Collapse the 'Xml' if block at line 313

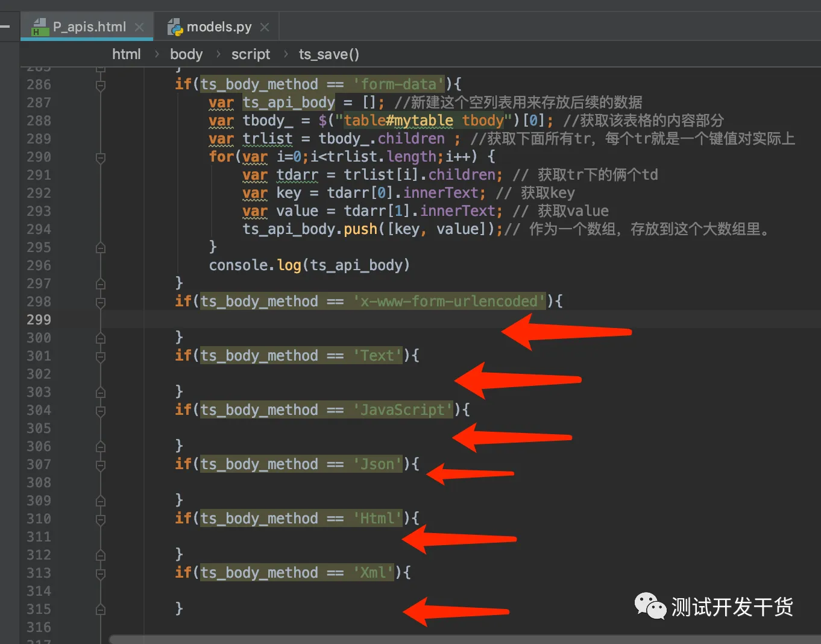point(101,573)
